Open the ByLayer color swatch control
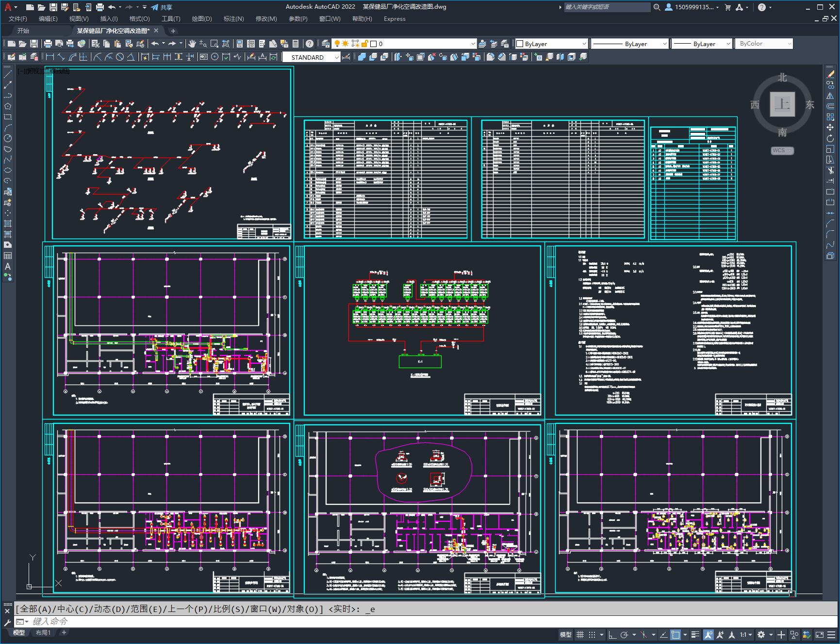Screen dimensions: 840x644 (551, 44)
